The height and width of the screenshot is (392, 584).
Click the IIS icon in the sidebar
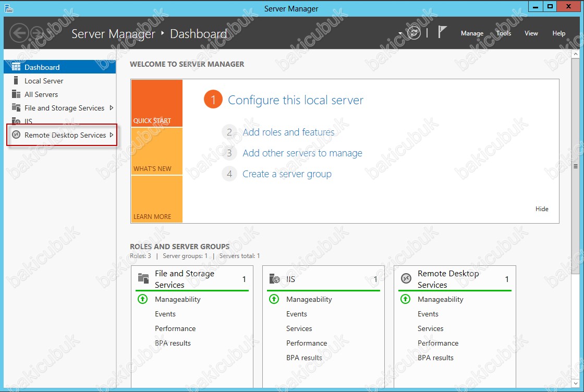16,121
